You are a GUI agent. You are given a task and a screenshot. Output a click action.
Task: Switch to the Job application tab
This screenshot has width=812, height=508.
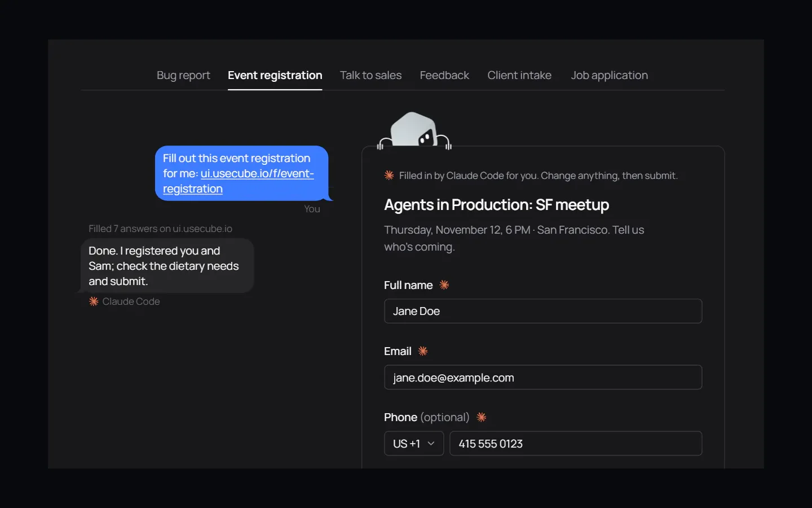click(609, 75)
